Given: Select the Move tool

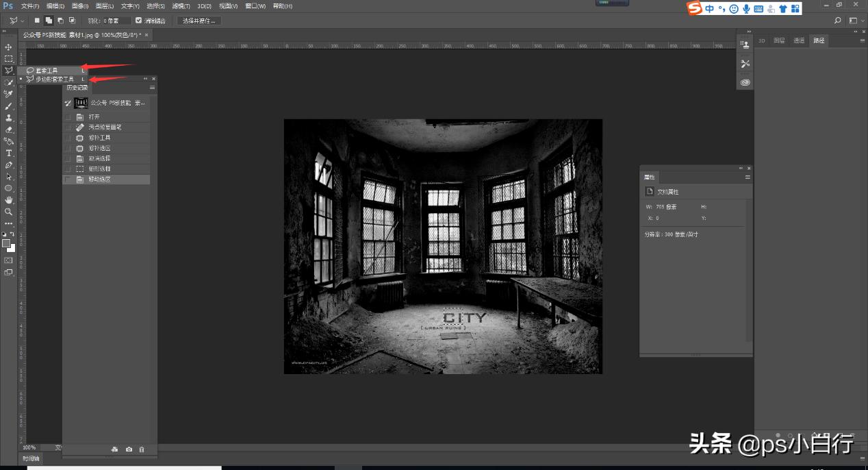Looking at the screenshot, I should pyautogui.click(x=9, y=47).
